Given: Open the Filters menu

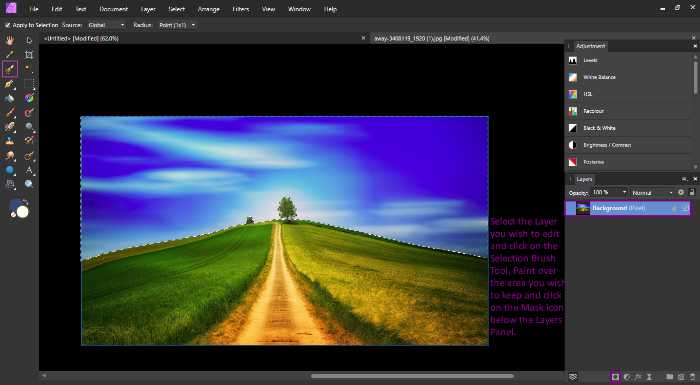Looking at the screenshot, I should coord(241,9).
